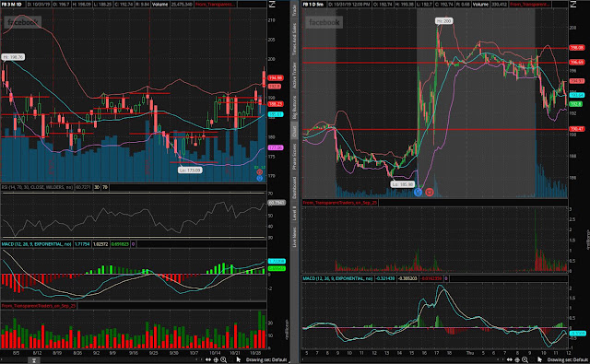The width and height of the screenshot is (590, 364).
Task: Click 190.47 red price level label
Action: point(576,129)
